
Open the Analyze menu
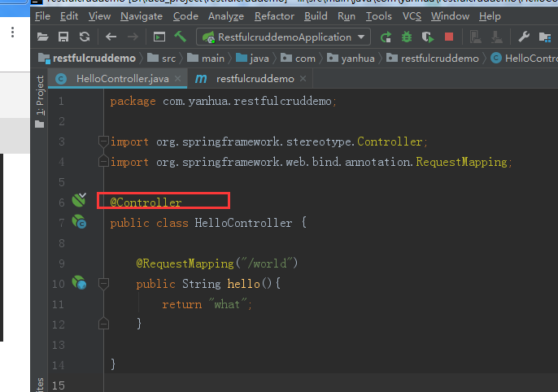pos(226,16)
